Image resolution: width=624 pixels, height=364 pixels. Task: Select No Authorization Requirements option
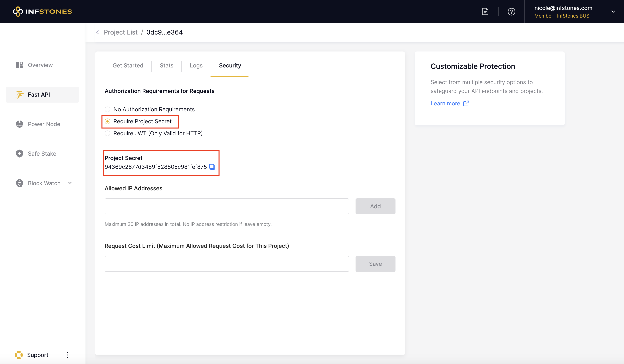[107, 109]
